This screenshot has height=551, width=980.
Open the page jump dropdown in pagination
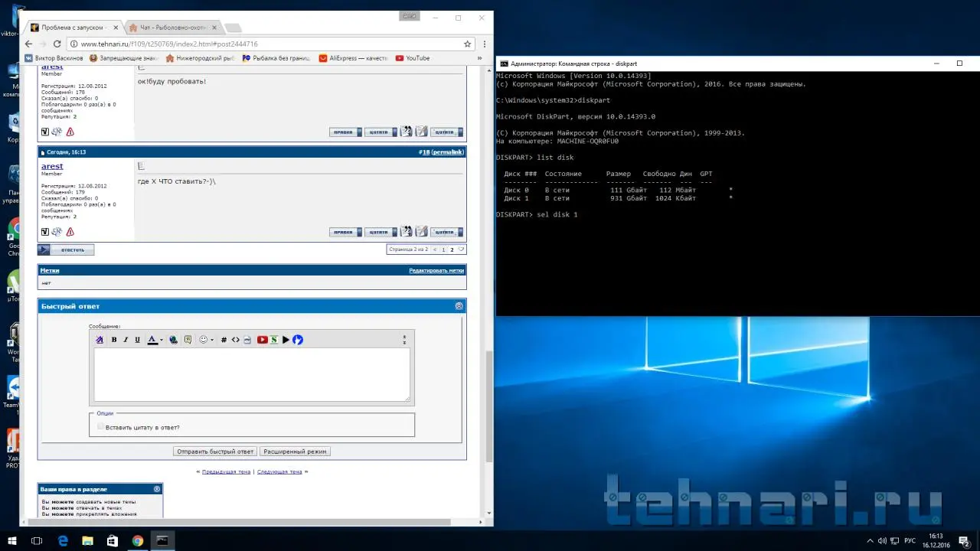[x=462, y=249]
